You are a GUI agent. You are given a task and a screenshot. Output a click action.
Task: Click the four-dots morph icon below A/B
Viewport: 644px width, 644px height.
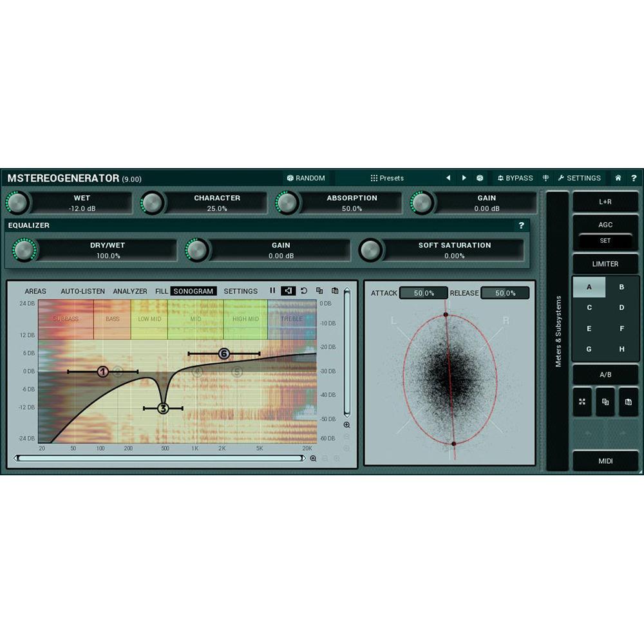coord(582,401)
